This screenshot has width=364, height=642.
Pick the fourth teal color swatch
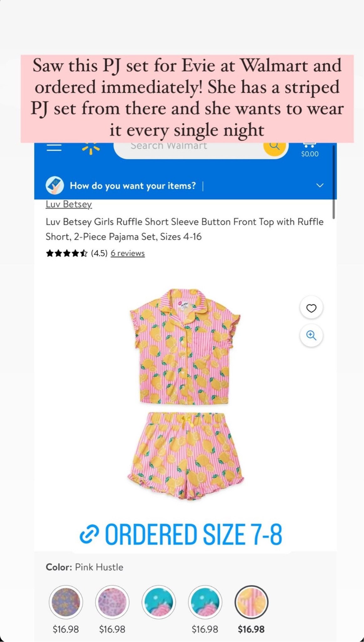point(205,602)
